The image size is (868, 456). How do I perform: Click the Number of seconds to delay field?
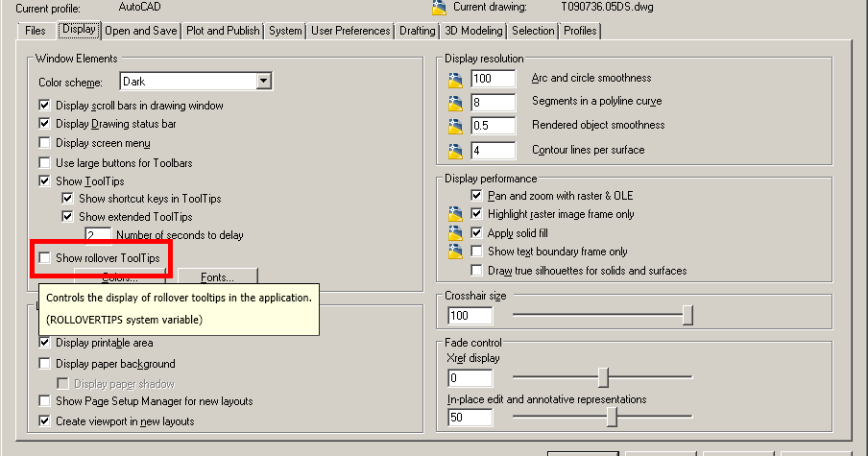(98, 235)
